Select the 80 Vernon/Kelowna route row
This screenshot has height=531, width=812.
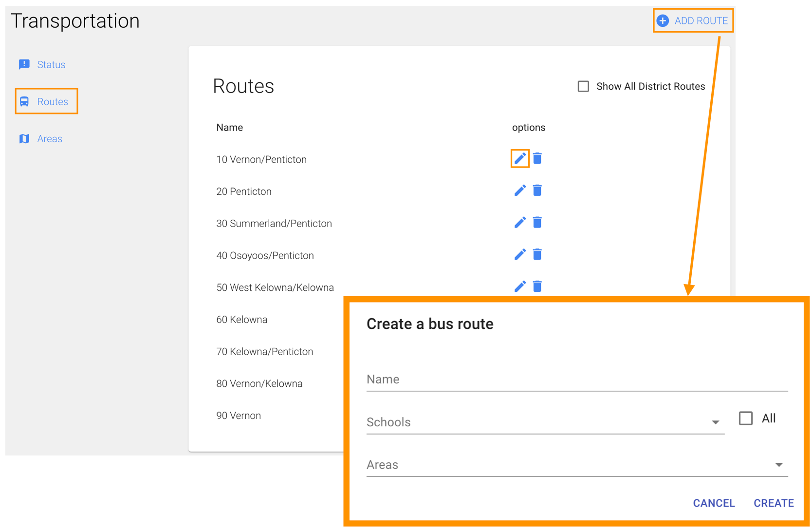tap(259, 384)
